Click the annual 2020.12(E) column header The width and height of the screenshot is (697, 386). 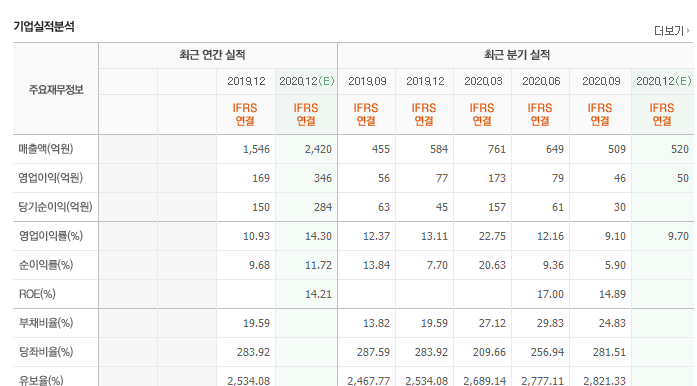tap(307, 81)
